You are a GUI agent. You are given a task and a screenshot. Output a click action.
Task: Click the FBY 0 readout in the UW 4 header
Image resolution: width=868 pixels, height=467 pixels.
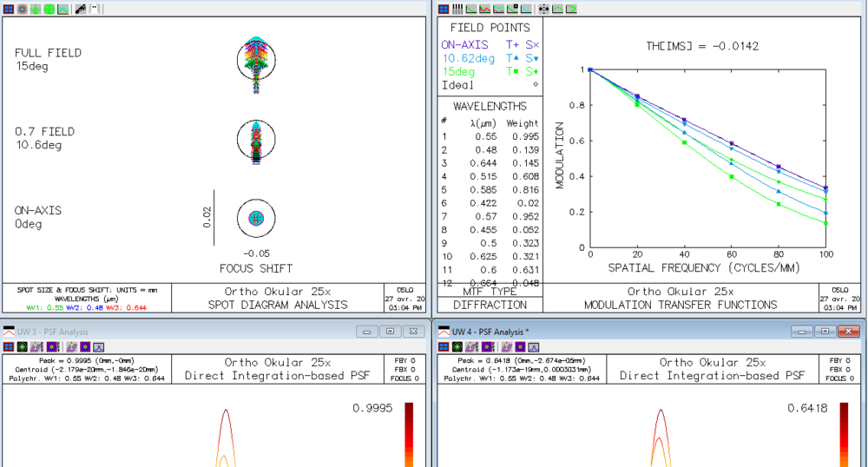(839, 361)
